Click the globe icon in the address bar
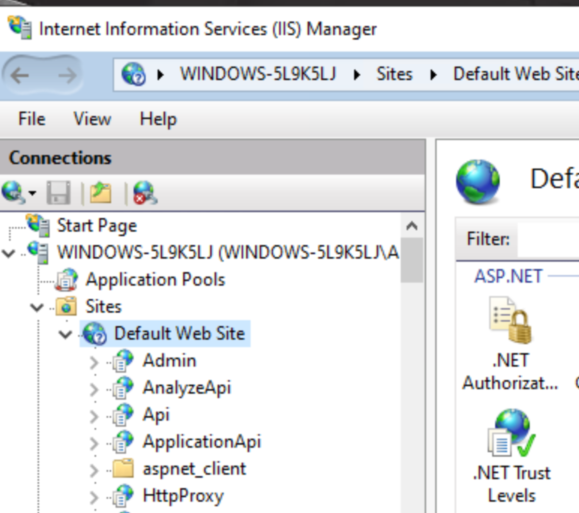 click(133, 74)
